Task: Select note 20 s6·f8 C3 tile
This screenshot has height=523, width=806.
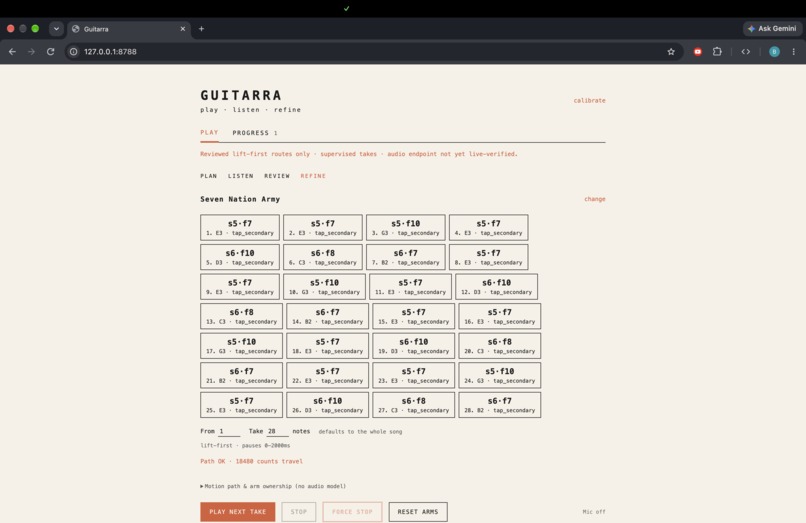Action: point(500,346)
